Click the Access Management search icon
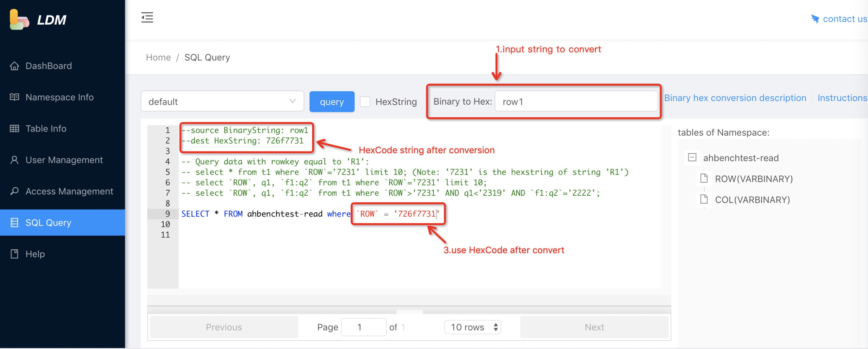Image resolution: width=868 pixels, height=349 pixels. pos(14,191)
